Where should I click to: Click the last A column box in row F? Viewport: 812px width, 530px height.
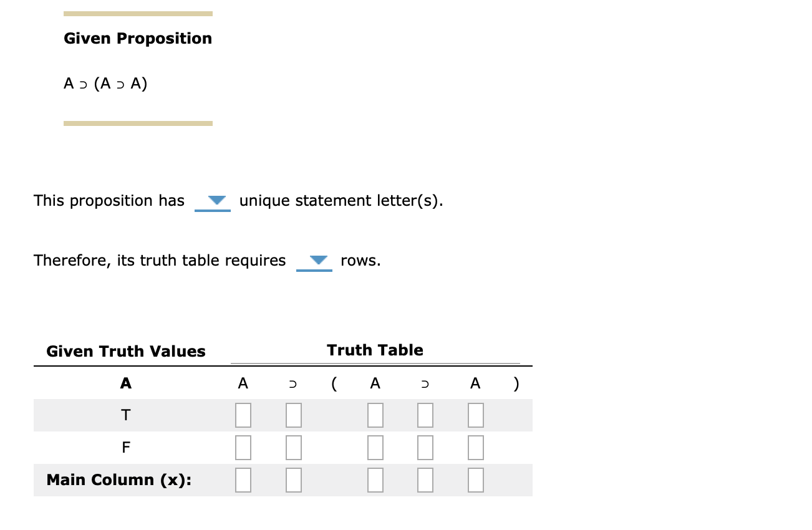(x=475, y=447)
